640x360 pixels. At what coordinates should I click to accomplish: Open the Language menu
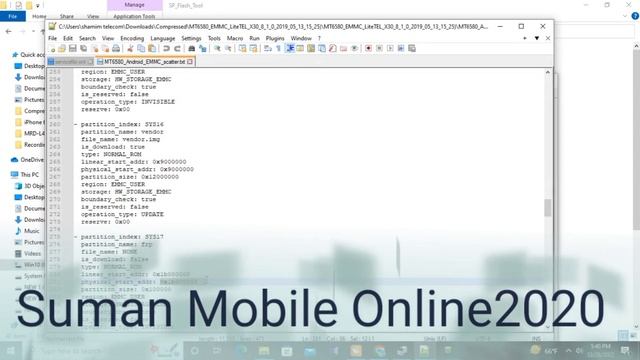point(162,38)
